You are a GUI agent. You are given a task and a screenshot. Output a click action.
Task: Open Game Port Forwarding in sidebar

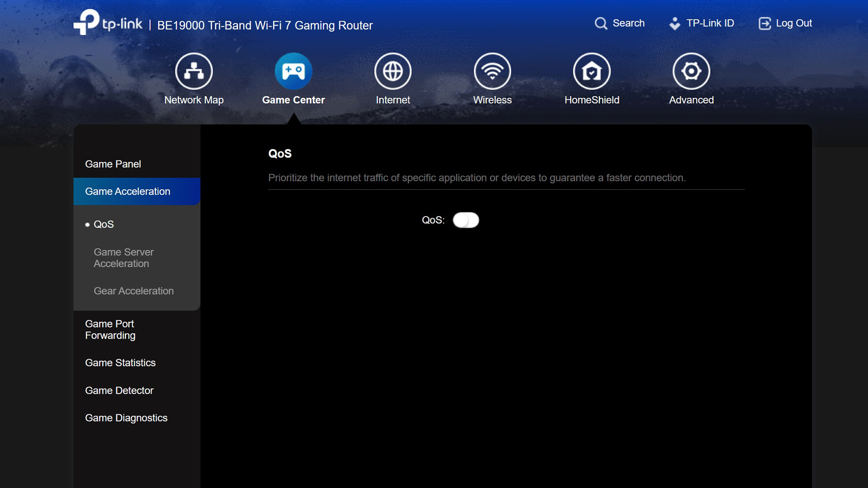point(110,330)
